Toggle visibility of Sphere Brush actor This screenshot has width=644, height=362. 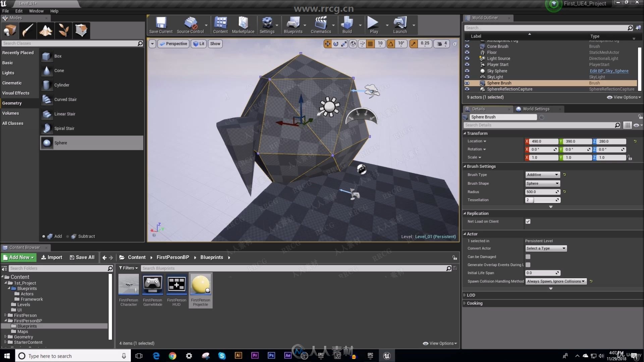click(467, 83)
